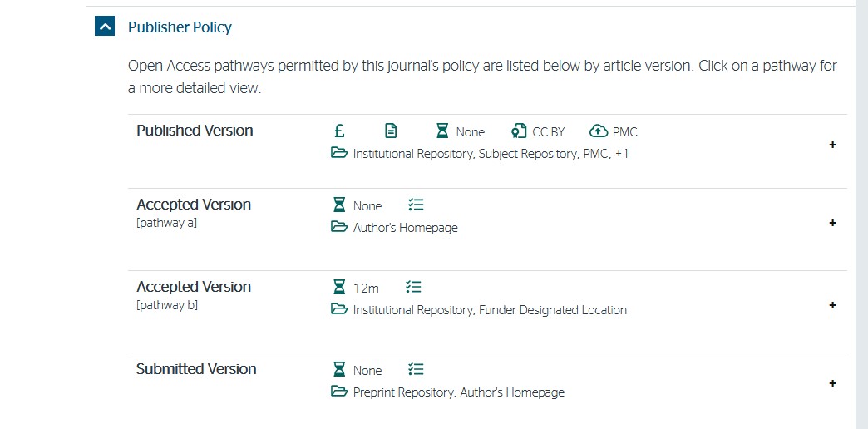Click the CC BY licence icon
This screenshot has height=429, width=868.
519,131
